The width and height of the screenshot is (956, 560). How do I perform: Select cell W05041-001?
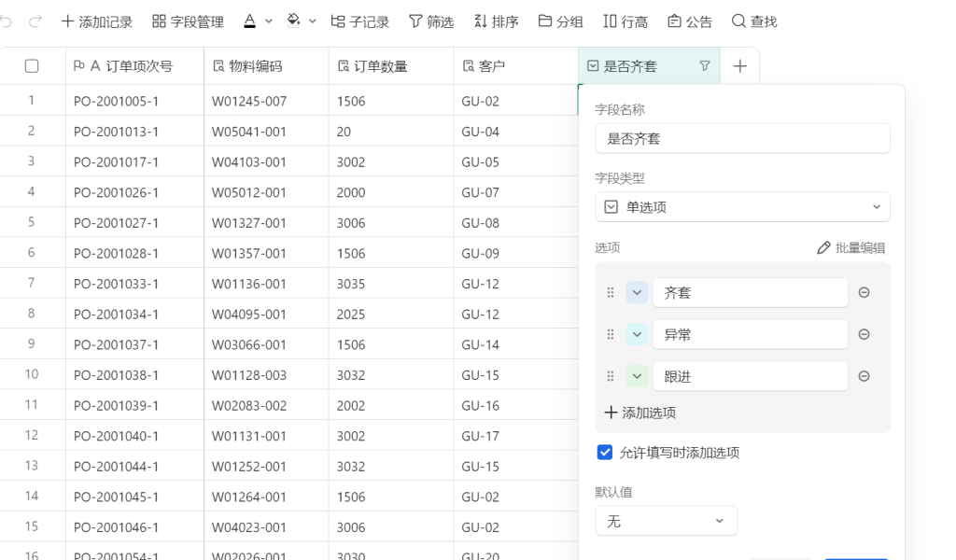point(266,131)
